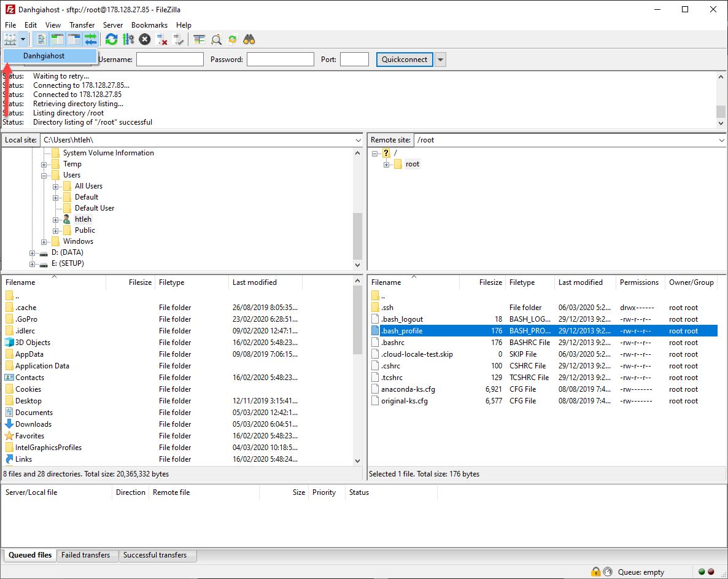The image size is (728, 579).
Task: Open the Quickconnect history dropdown arrow
Action: [x=440, y=60]
